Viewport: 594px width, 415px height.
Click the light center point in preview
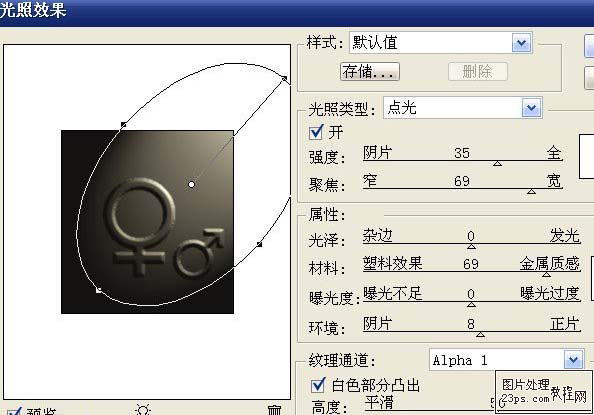point(192,185)
